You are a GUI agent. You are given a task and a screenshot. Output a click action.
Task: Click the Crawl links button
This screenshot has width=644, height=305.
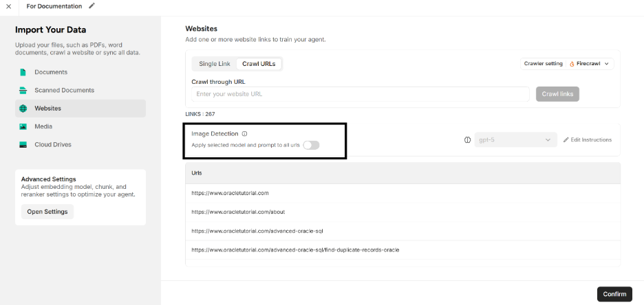coord(557,94)
